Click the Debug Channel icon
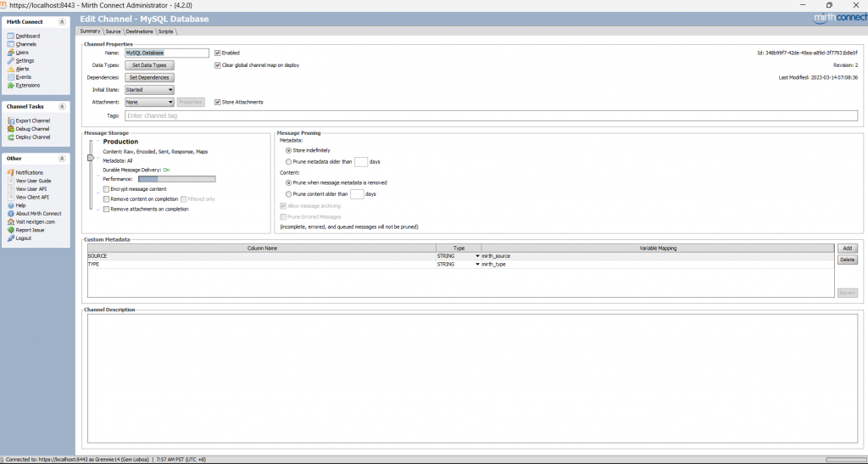This screenshot has width=868, height=464. (x=10, y=129)
